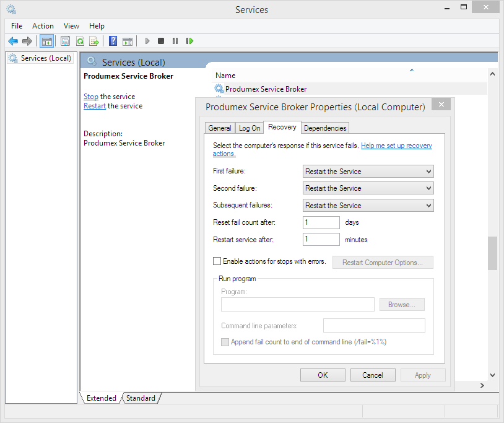Screen dimensions: 504x423
Task: Check append fail count to command line
Action: tap(225, 342)
